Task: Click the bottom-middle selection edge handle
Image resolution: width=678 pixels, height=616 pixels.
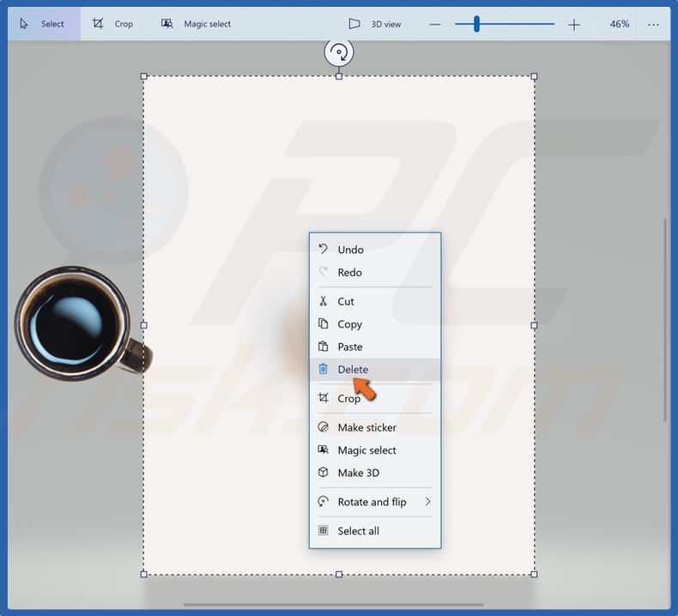Action: pos(339,574)
